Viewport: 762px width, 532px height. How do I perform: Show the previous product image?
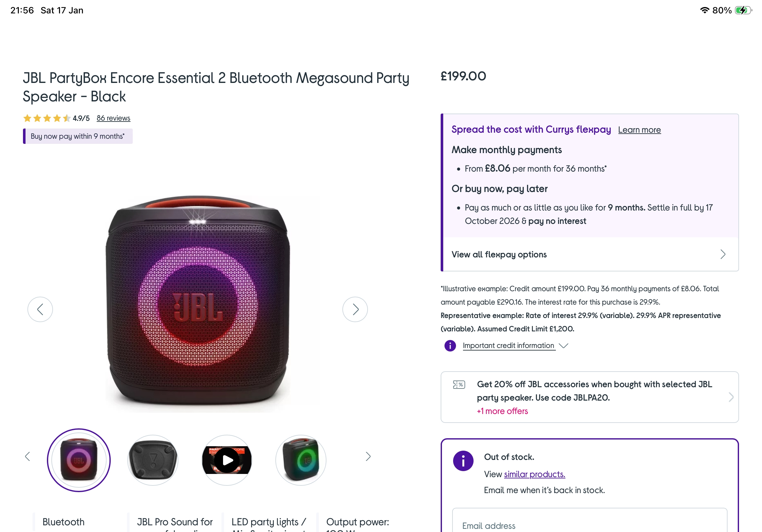click(40, 309)
